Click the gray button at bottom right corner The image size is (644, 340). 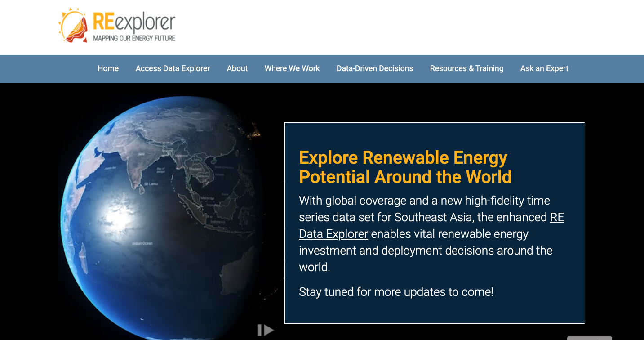pyautogui.click(x=589, y=338)
